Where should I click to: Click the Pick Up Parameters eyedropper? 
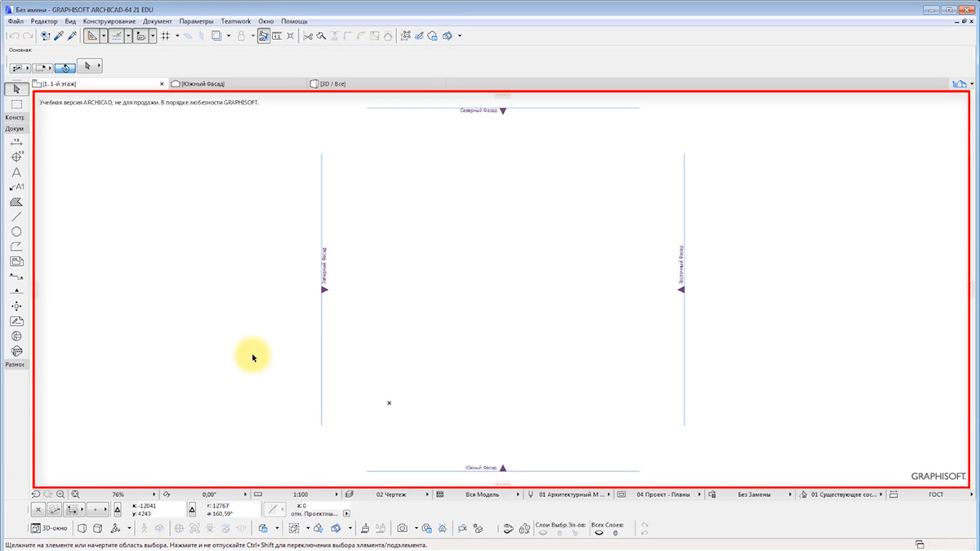(x=59, y=36)
